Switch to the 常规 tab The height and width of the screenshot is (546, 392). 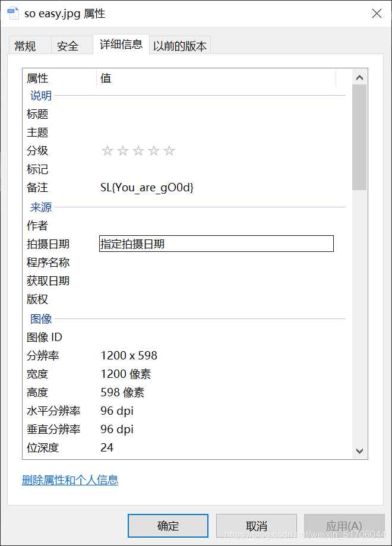tap(30, 45)
